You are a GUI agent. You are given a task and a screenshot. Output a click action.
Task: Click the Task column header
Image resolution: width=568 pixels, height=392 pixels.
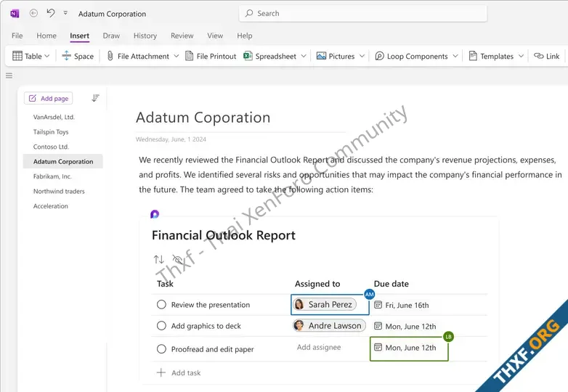coord(165,284)
